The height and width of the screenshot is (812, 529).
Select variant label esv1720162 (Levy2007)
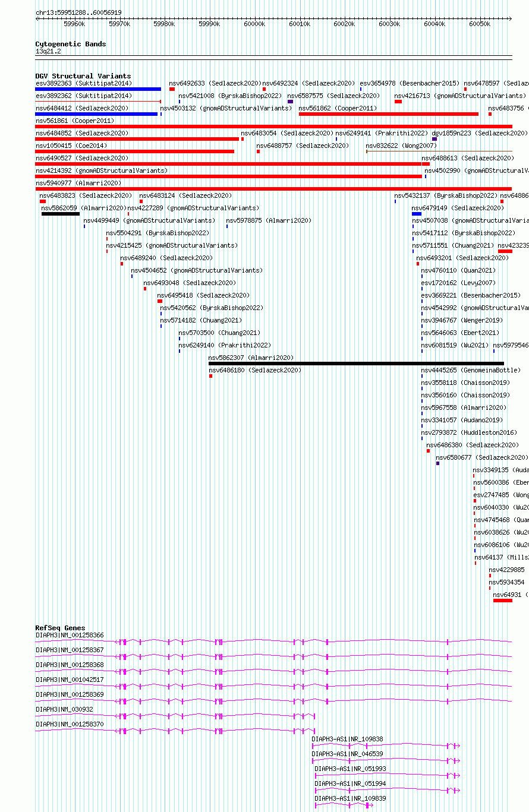tap(458, 283)
